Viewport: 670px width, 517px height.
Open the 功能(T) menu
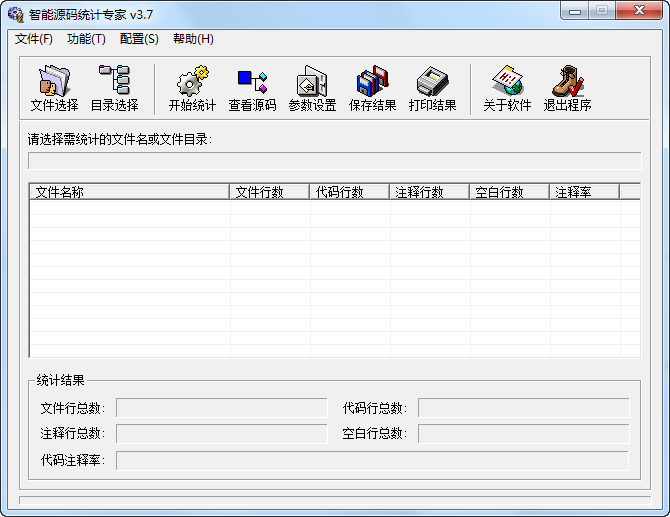tap(86, 39)
